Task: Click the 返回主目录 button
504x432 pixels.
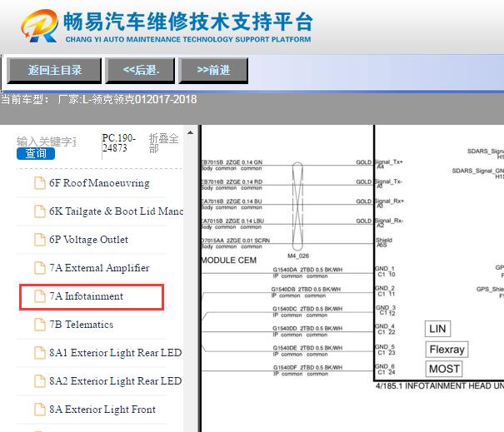Action: click(54, 71)
